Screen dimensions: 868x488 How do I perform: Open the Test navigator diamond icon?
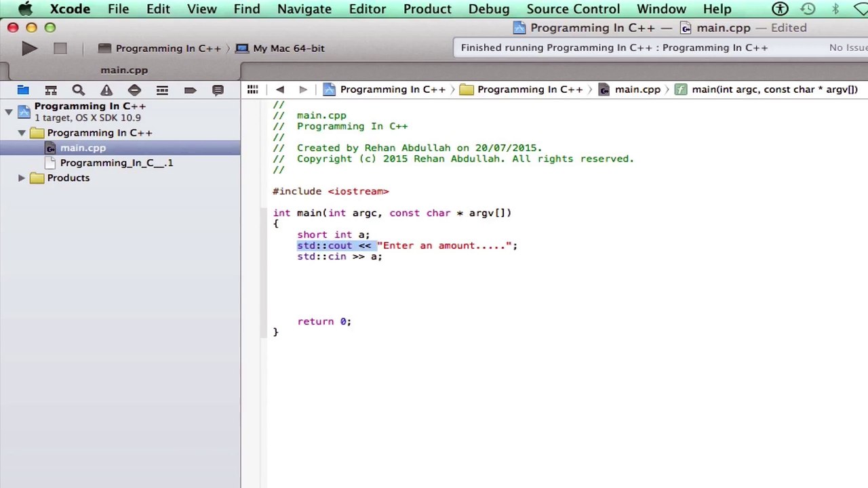134,89
